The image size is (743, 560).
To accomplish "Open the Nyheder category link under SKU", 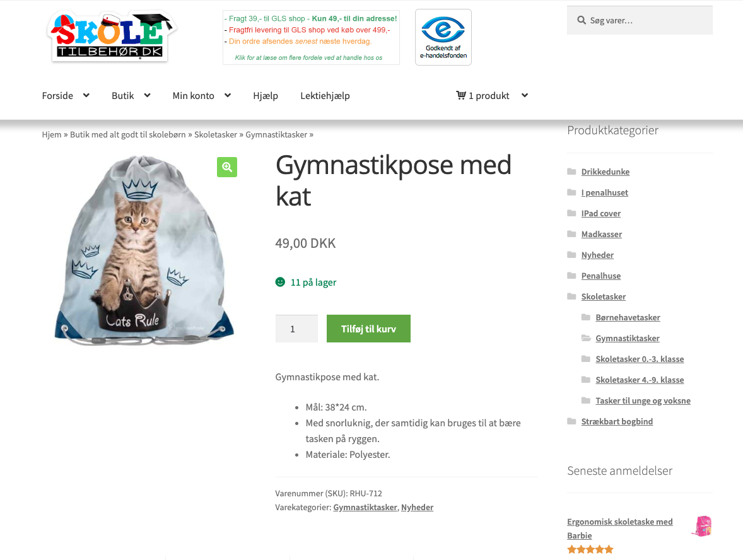I will (x=417, y=507).
